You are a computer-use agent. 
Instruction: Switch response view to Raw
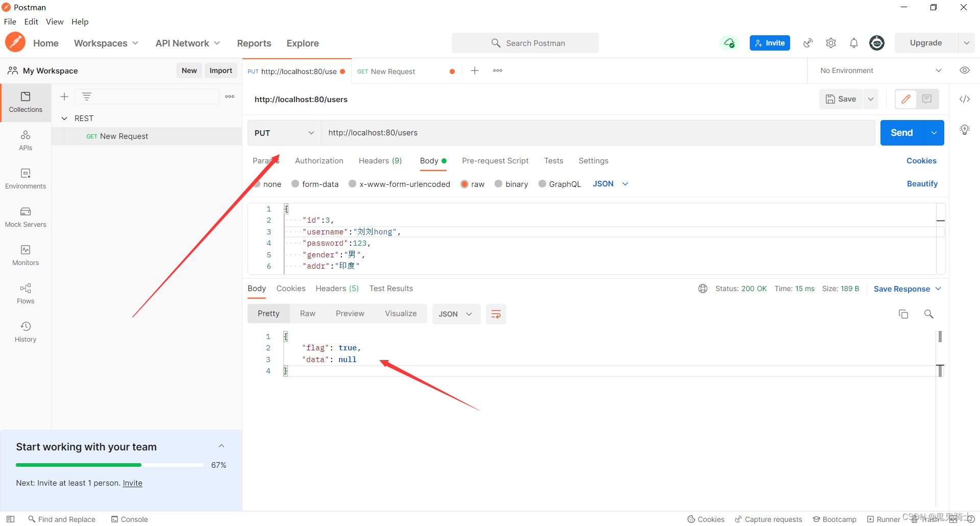pyautogui.click(x=308, y=314)
